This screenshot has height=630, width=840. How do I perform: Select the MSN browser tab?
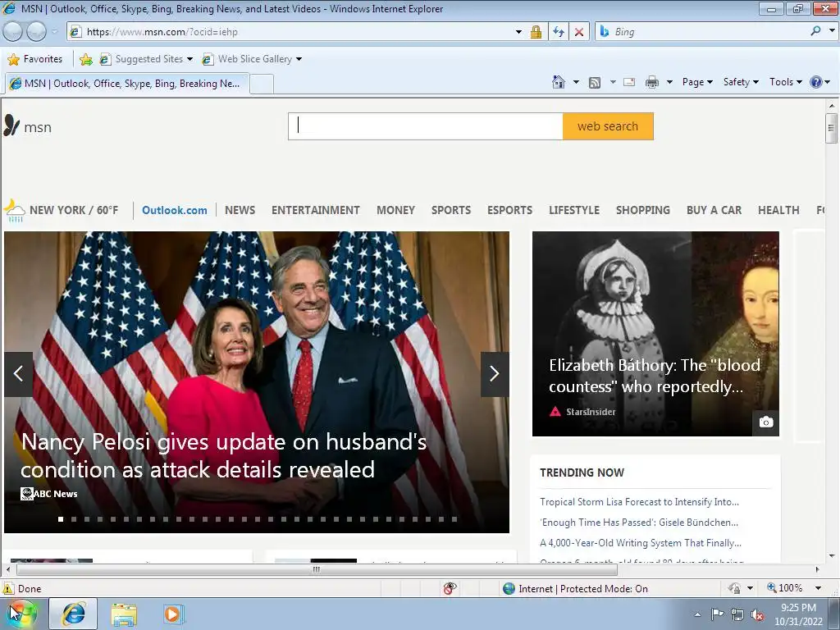(x=127, y=84)
